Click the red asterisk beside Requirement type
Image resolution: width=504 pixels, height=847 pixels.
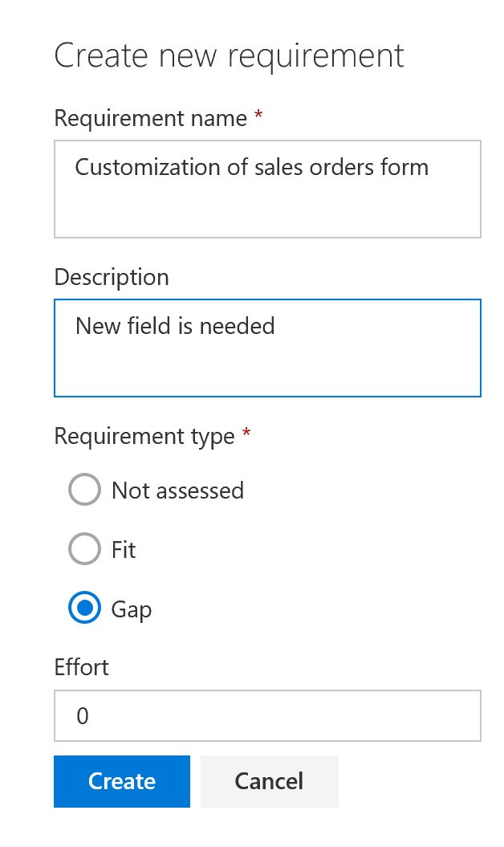(246, 435)
